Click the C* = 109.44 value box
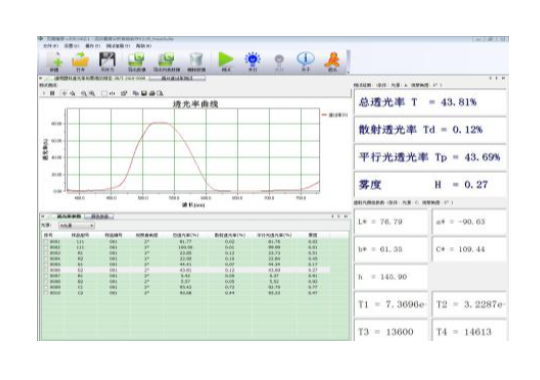The height and width of the screenshot is (380, 540). (469, 249)
